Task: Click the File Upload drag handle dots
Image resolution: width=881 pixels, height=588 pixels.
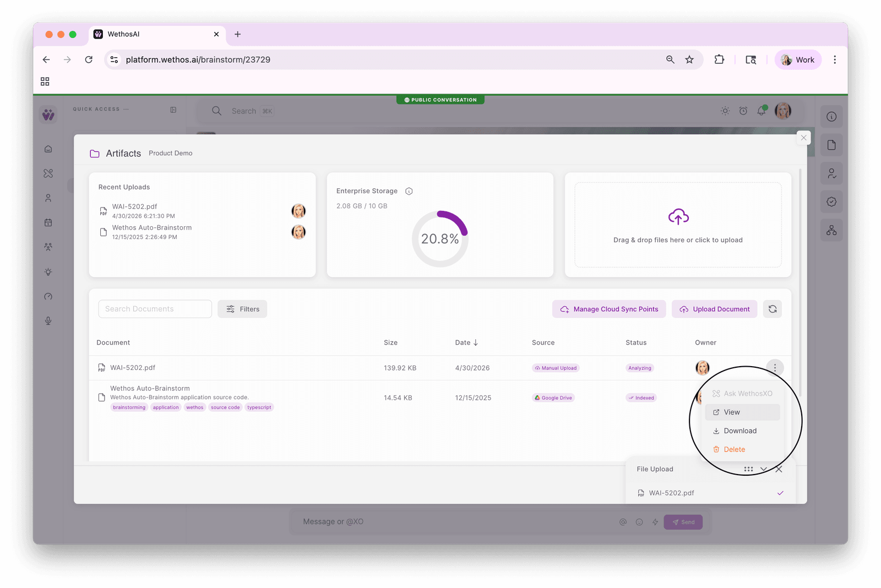Action: [x=748, y=469]
